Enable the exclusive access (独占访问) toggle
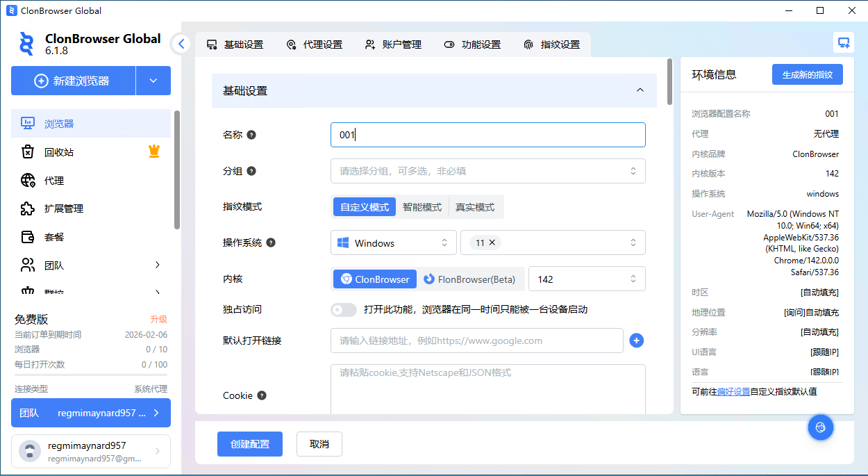 tap(344, 309)
